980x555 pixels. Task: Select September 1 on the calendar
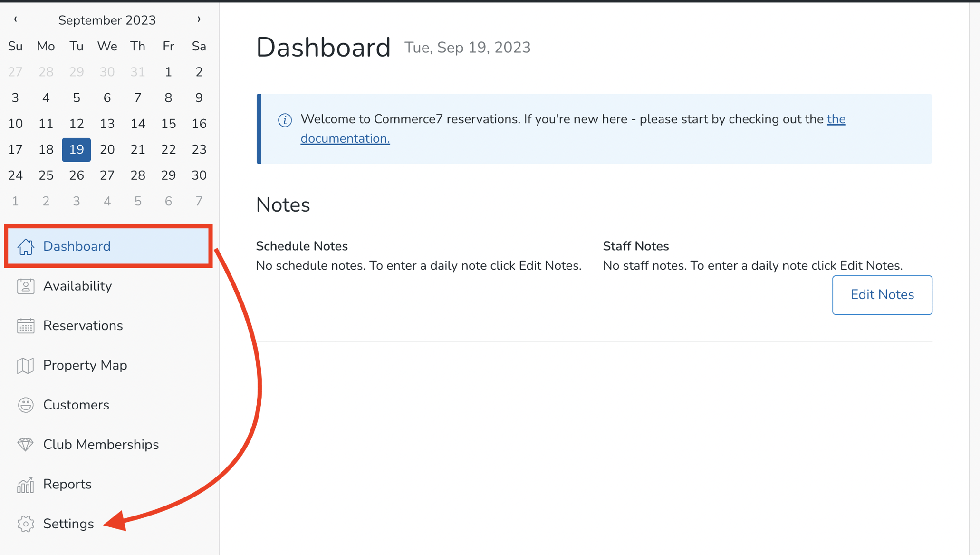[x=168, y=72]
